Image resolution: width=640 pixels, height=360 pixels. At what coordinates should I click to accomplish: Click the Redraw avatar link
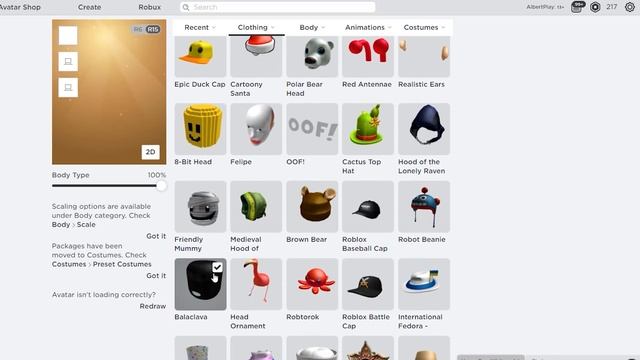click(153, 306)
